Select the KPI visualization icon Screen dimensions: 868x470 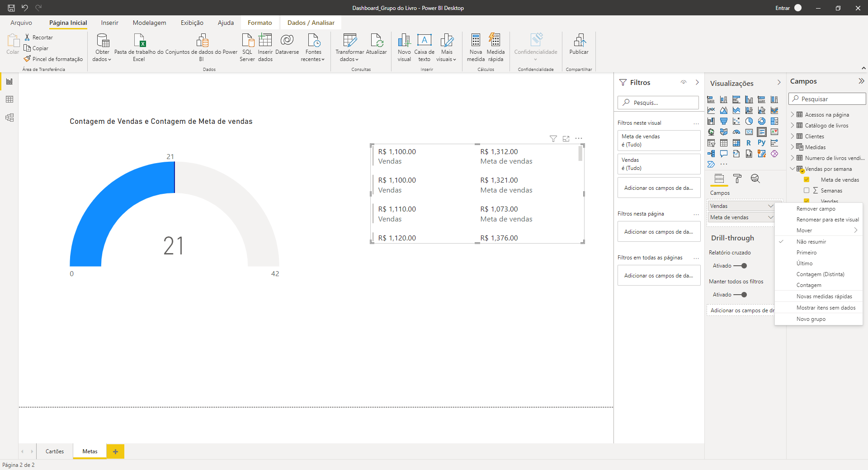774,132
